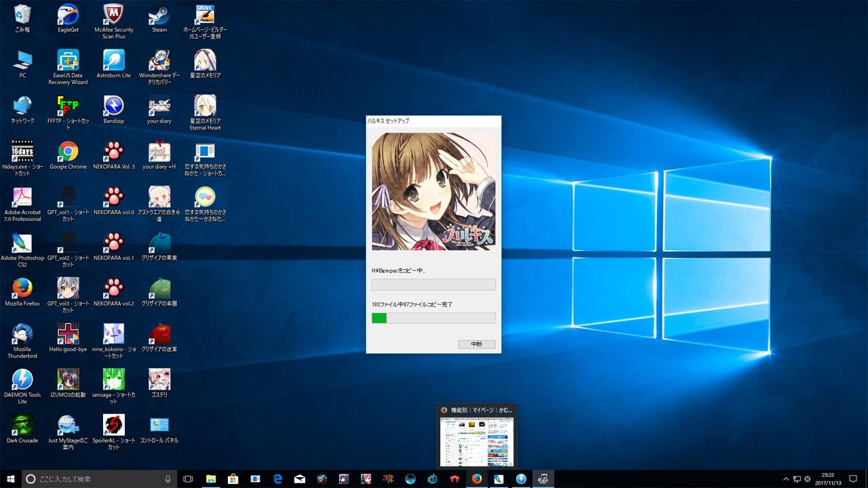Screen dimensions: 868x488
Task: Select the Astroburn Lite icon
Action: (113, 64)
